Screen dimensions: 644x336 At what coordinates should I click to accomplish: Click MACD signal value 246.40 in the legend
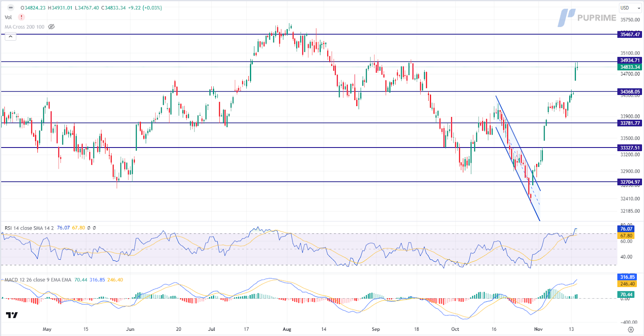click(115, 280)
